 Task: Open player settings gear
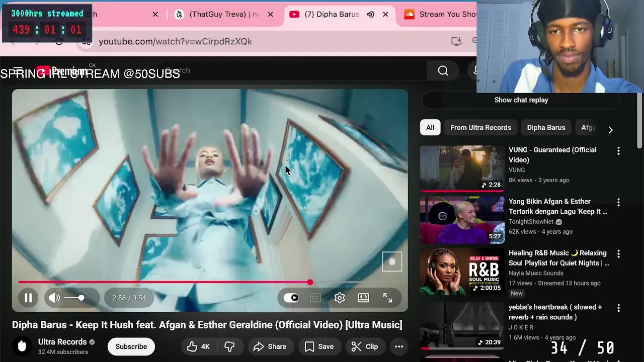[340, 298]
